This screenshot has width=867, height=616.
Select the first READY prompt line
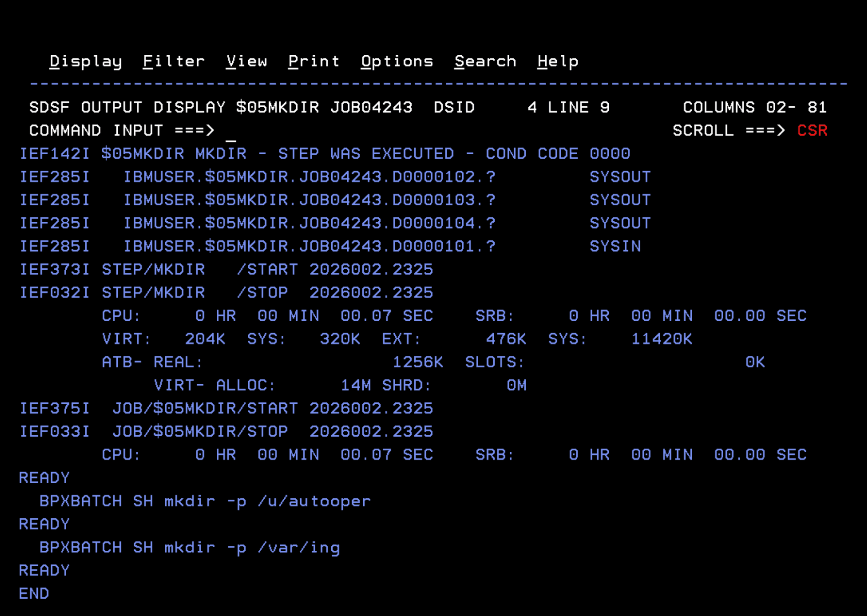click(44, 478)
